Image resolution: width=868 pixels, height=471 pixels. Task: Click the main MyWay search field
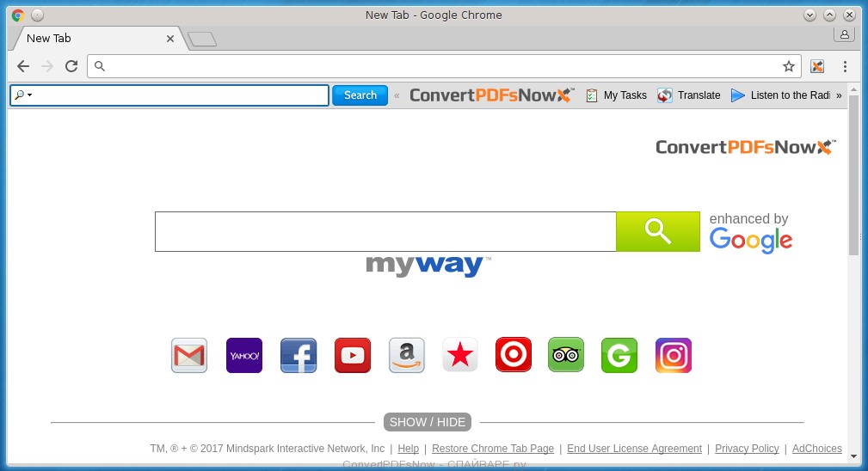click(x=385, y=232)
